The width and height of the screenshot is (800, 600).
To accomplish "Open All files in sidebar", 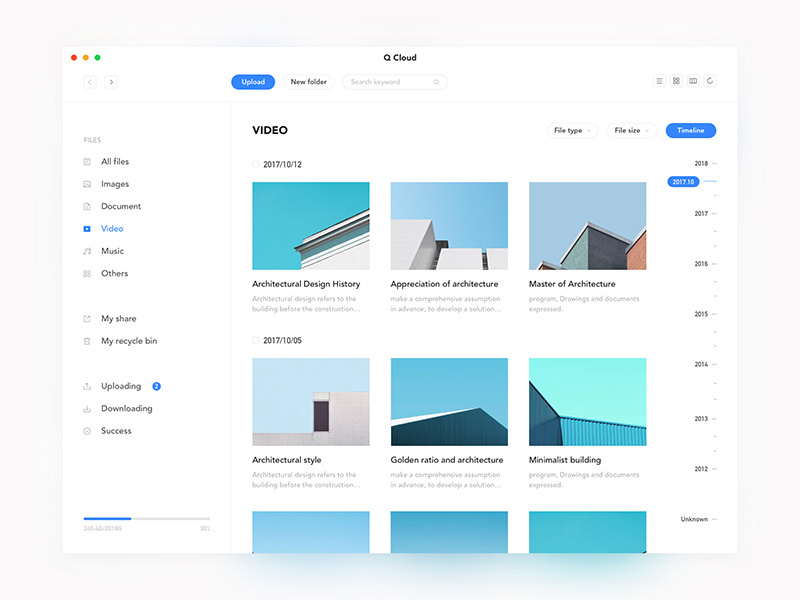I will 115,162.
